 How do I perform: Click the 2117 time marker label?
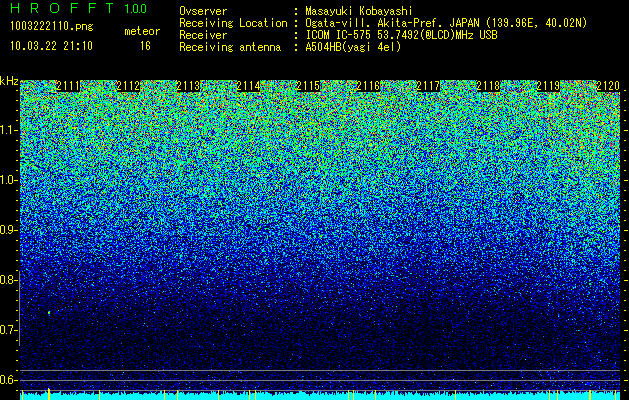[x=428, y=85]
